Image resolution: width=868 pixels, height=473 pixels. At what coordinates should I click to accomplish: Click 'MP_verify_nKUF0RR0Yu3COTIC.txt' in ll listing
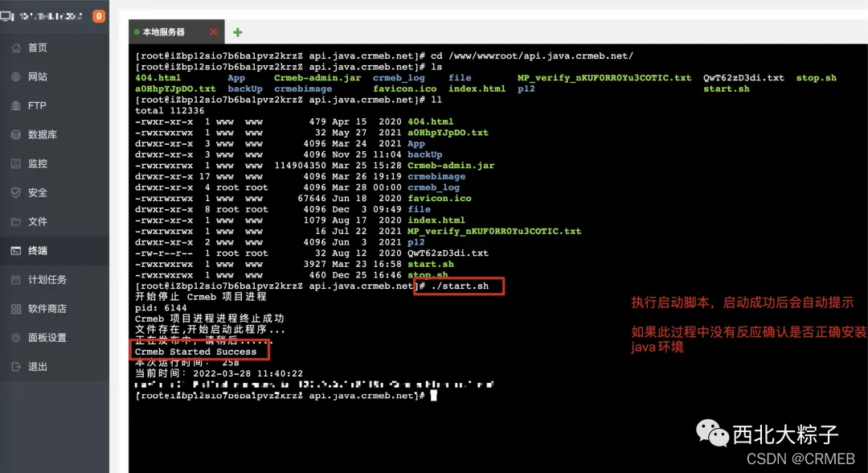pos(494,231)
